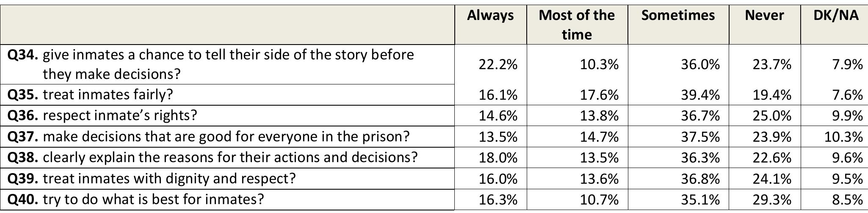
Task: Select the 39.4% Sometimes value for Q35
Action: coord(700,95)
